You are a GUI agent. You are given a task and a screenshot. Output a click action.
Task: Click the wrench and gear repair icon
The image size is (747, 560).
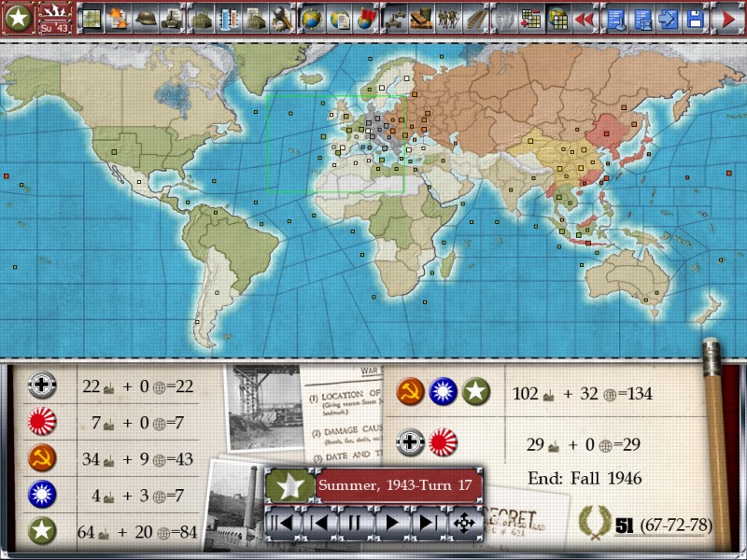click(283, 19)
